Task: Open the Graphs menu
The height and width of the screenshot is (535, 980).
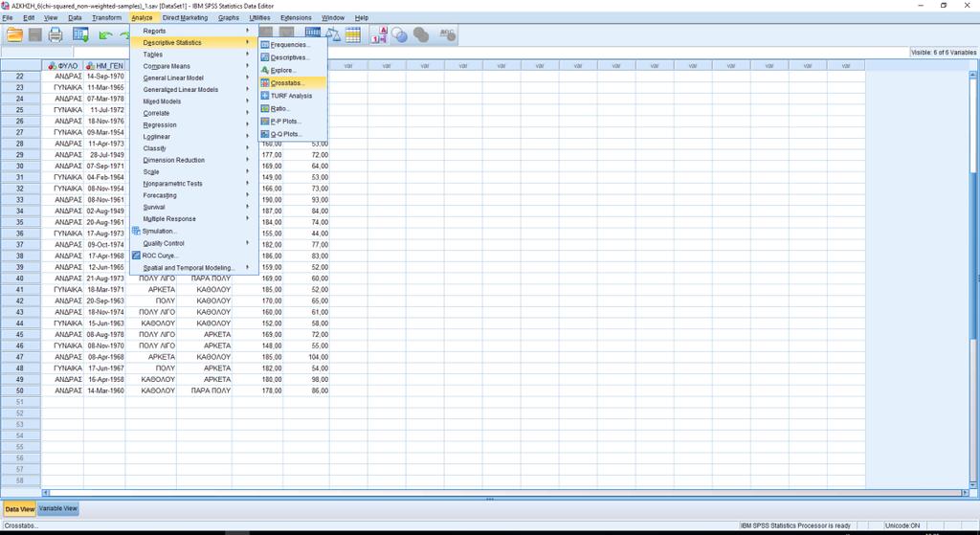Action: pos(229,17)
